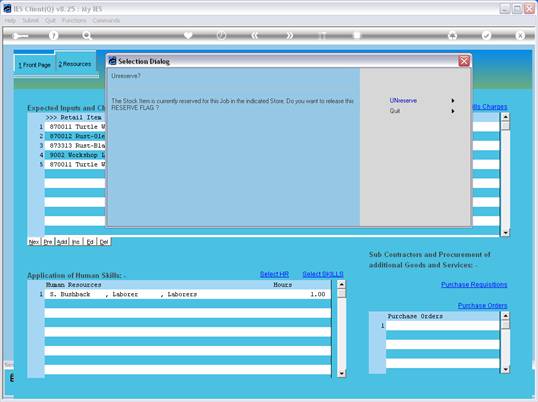Open the Submit menu

30,21
